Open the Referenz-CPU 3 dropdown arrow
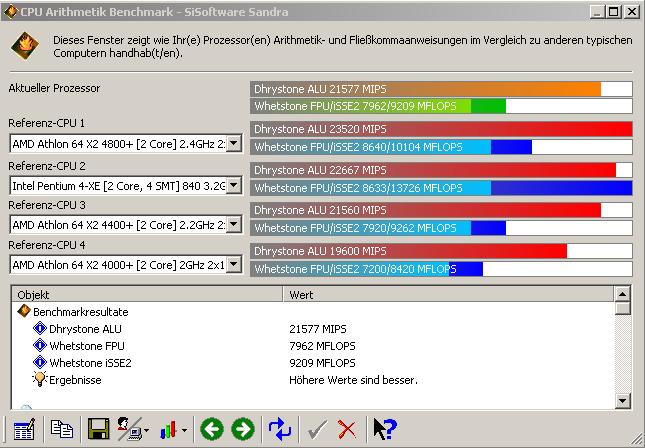 pos(234,225)
